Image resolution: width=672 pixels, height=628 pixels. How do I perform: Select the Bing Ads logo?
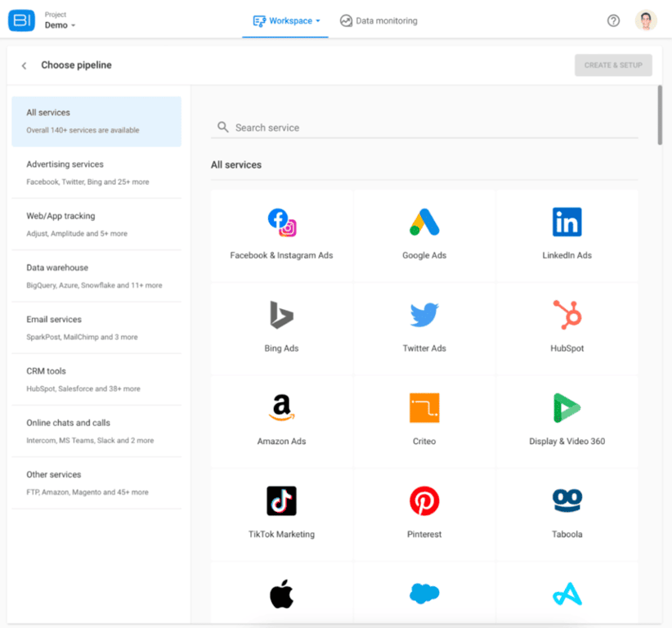[x=281, y=315]
